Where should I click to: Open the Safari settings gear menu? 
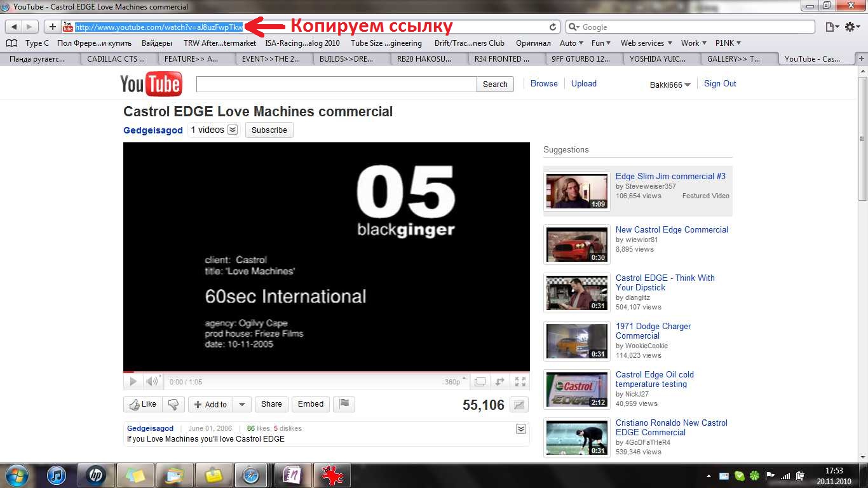point(852,27)
